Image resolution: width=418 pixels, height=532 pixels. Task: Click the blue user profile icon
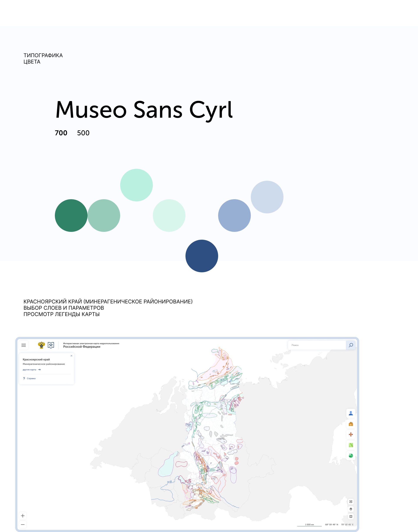click(351, 413)
